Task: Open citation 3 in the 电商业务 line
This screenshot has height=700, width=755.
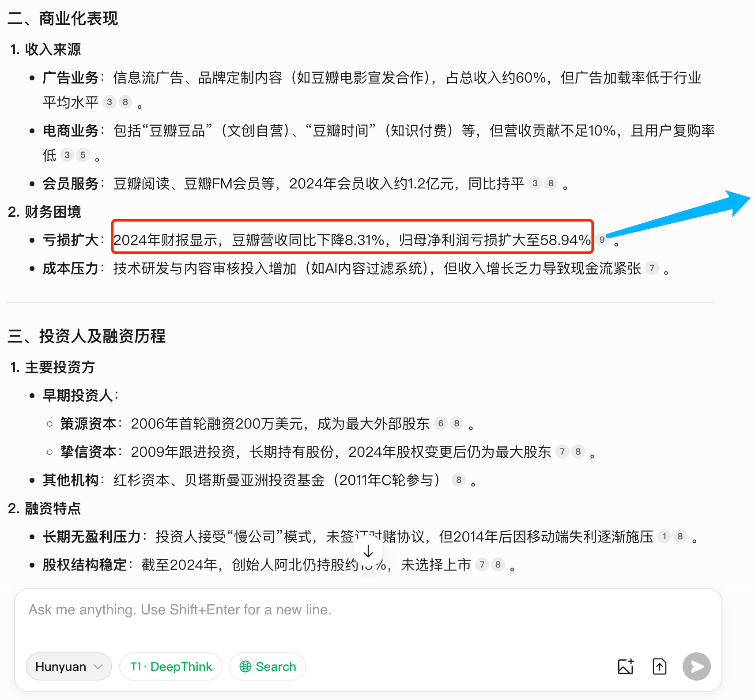Action: (x=67, y=155)
